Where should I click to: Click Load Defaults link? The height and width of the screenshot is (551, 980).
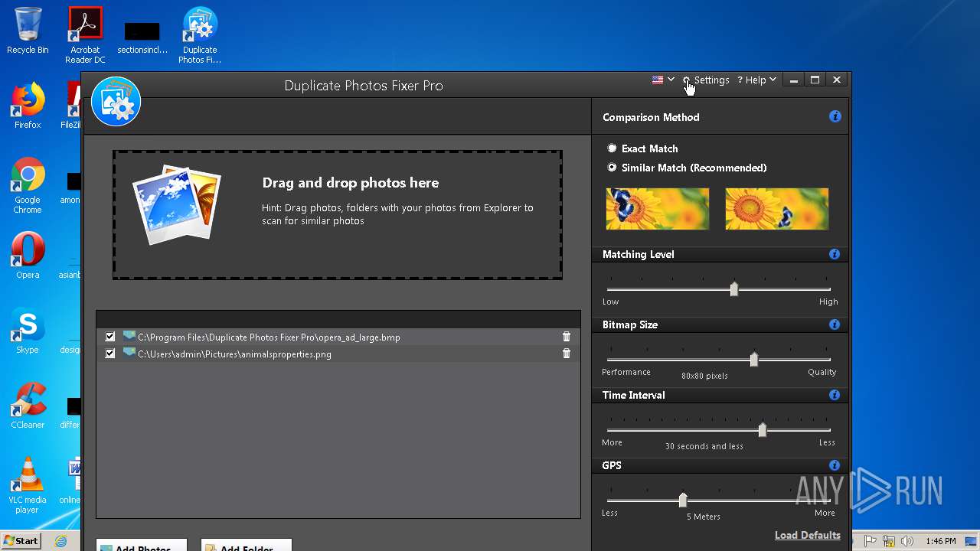tap(808, 535)
